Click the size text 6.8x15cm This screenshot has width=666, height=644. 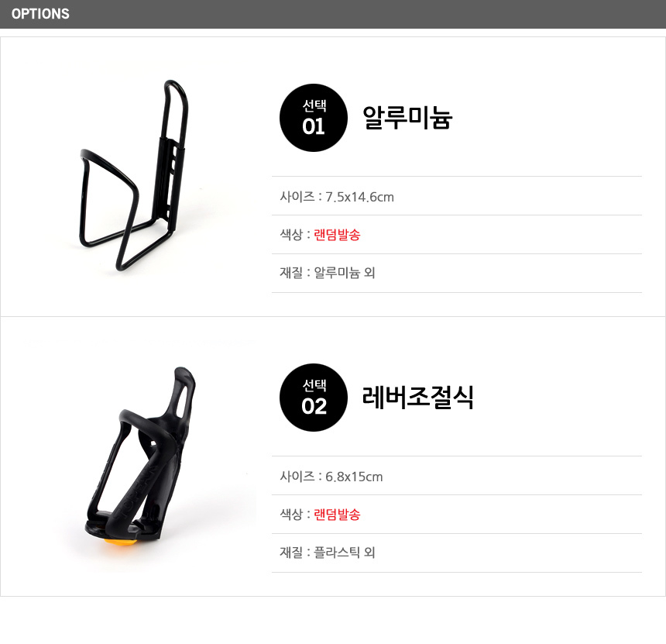click(354, 477)
